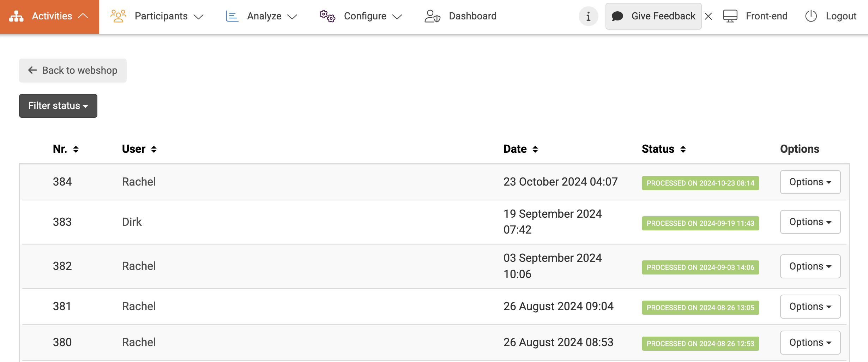
Task: Close the Give Feedback button with X
Action: [x=708, y=16]
